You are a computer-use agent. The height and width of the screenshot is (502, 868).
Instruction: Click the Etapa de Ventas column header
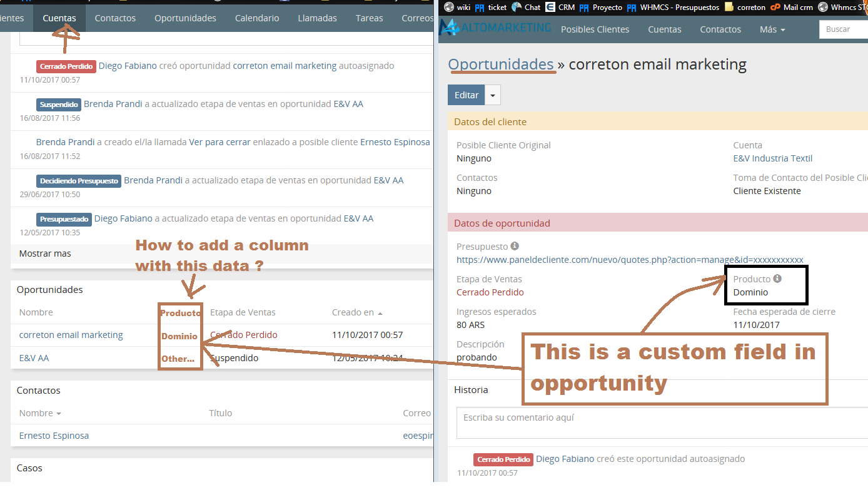point(243,312)
